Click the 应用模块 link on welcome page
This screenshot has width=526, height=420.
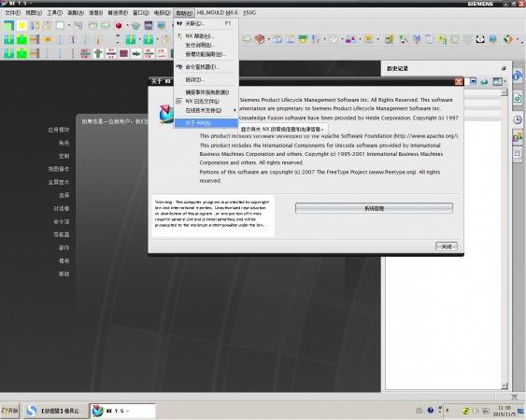point(58,130)
